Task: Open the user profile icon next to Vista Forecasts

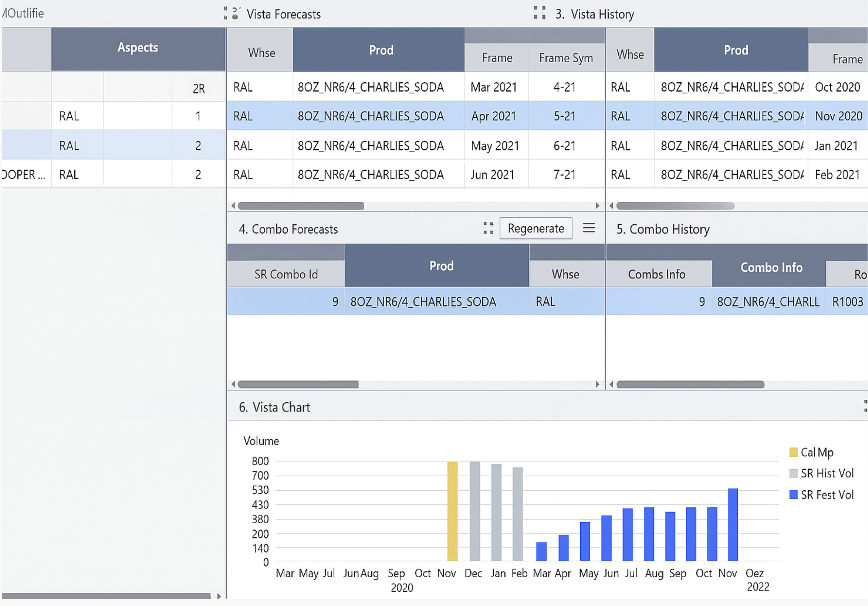Action: coord(235,12)
